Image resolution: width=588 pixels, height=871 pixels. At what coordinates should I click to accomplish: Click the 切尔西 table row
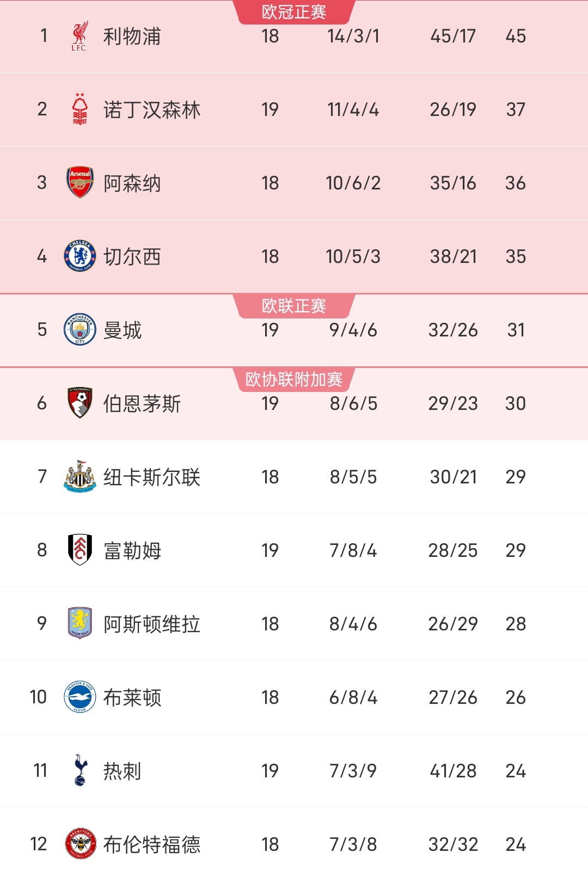pyautogui.click(x=294, y=256)
